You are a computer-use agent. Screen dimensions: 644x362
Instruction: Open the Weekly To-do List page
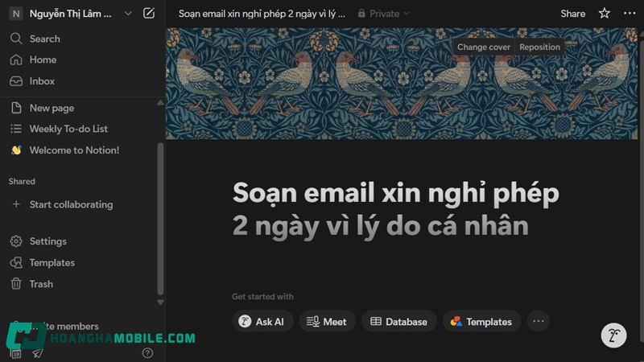(68, 129)
